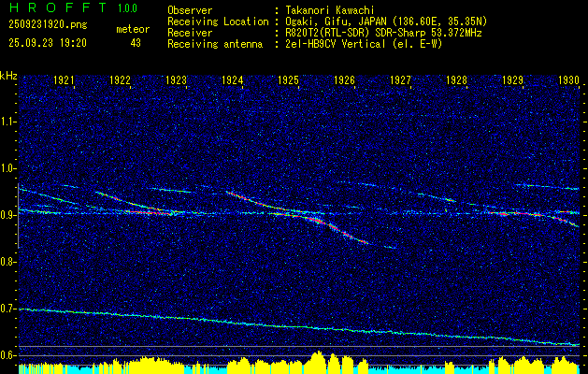
Task: Click the 1921 time axis marker
Action: click(x=64, y=79)
